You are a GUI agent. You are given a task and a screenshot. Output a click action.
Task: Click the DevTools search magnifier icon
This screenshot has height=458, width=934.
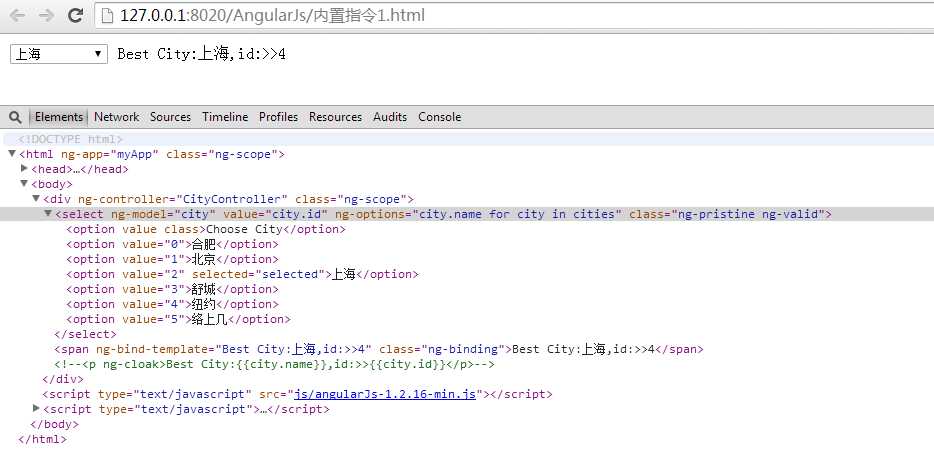[15, 117]
